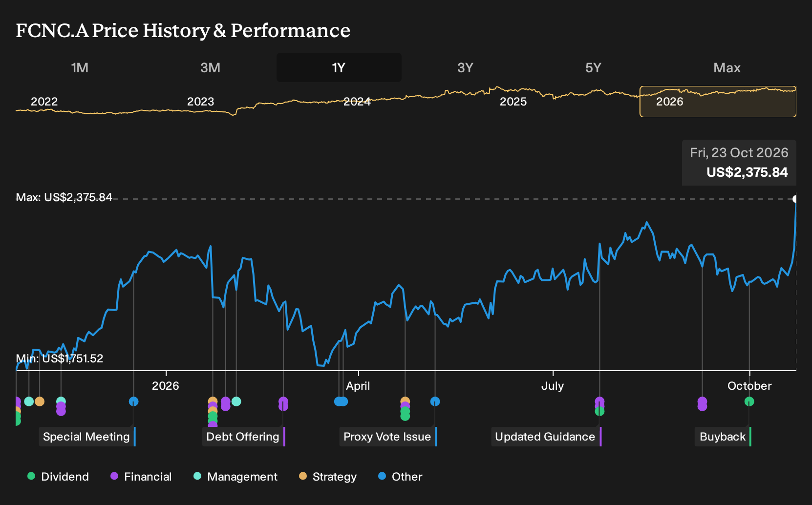Screen dimensions: 812x505
Task: Click bottom green dot in cluster after April
Action: coord(405,416)
